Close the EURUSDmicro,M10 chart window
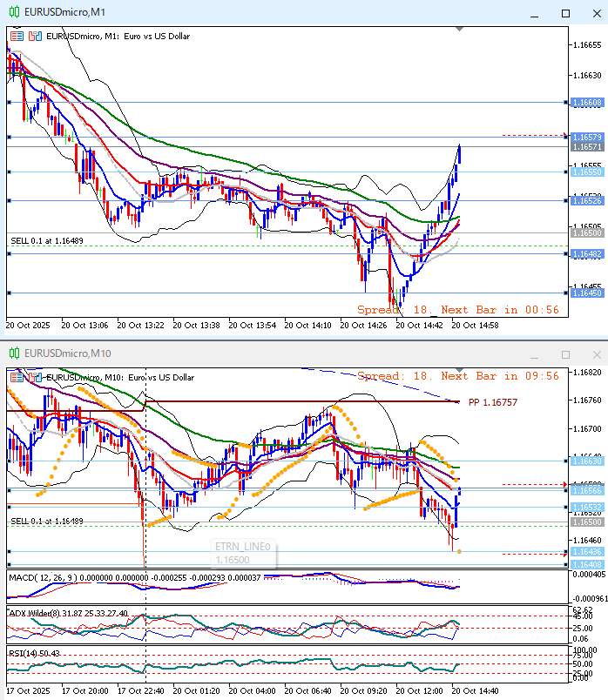 coord(596,355)
